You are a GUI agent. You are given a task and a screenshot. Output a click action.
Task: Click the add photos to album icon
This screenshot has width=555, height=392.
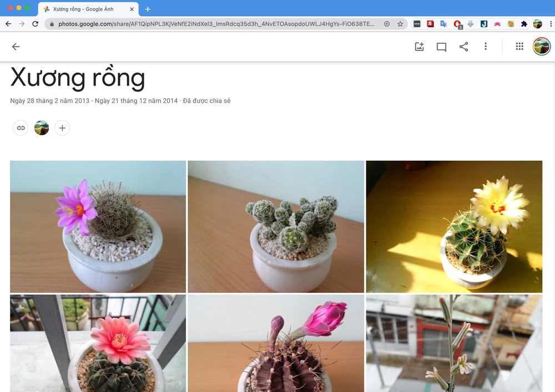point(419,47)
